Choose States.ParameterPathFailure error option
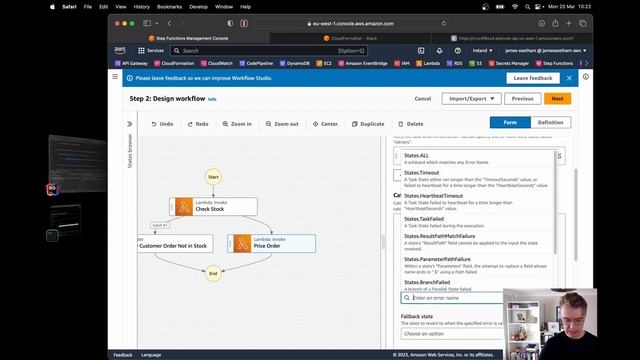This screenshot has width=640, height=360. 478,265
